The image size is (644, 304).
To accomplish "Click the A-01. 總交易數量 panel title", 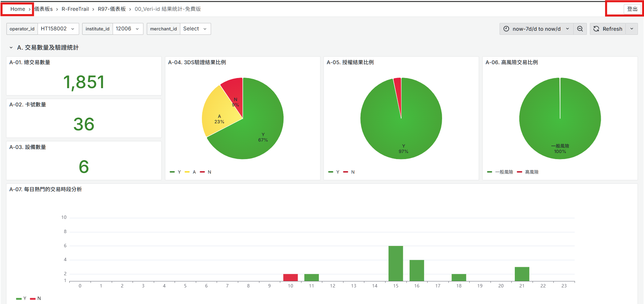I will click(30, 62).
